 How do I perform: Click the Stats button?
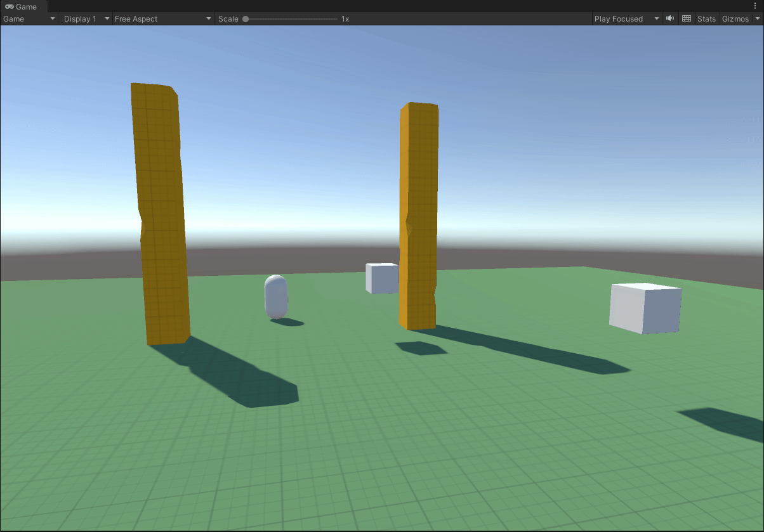706,18
